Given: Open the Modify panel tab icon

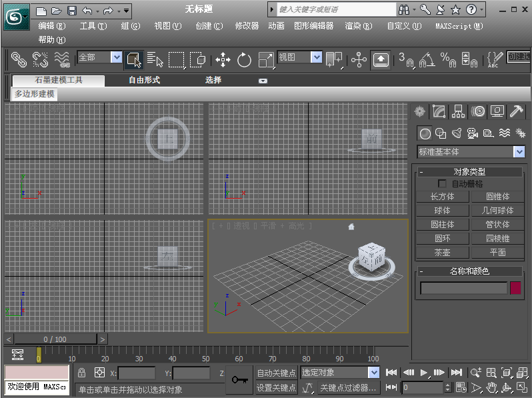Looking at the screenshot, I should tap(439, 111).
